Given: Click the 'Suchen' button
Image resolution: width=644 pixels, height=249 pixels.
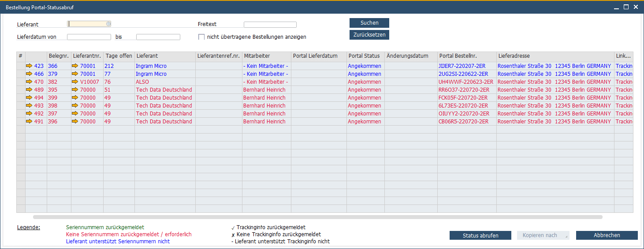Looking at the screenshot, I should point(369,23).
